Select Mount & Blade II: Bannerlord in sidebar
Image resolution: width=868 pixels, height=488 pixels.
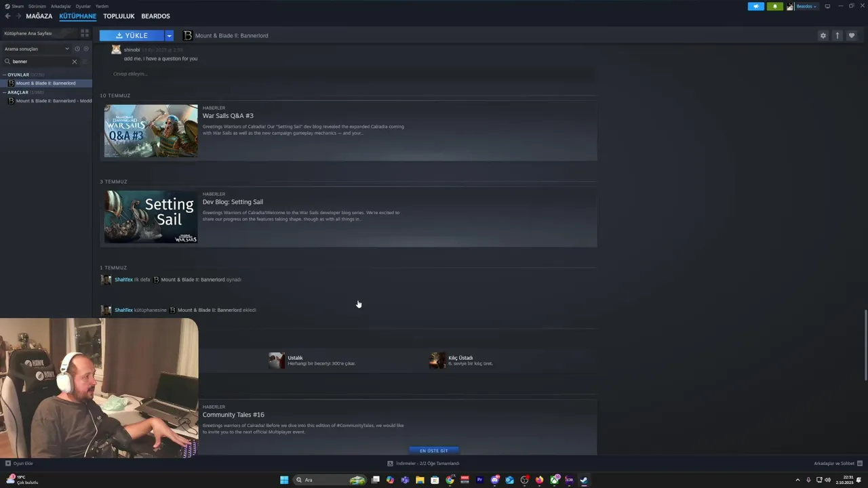pyautogui.click(x=46, y=83)
